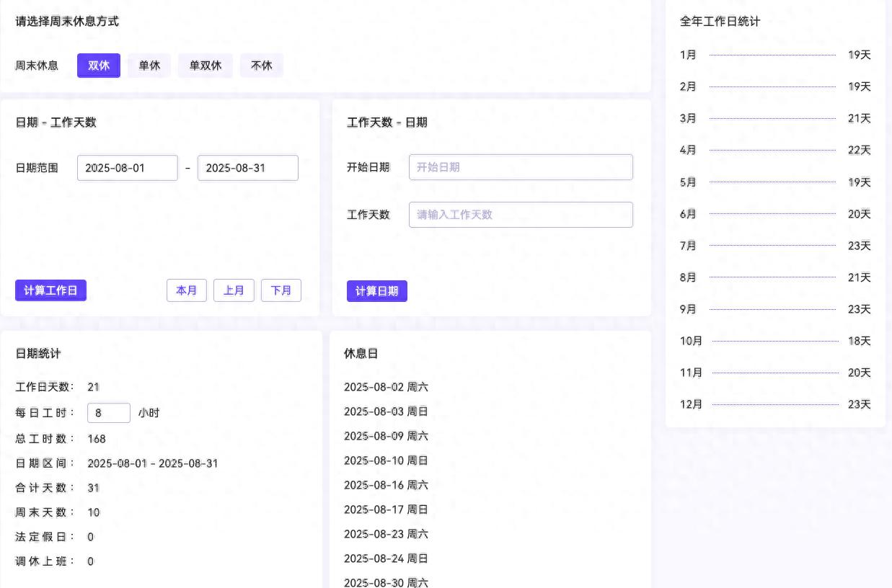Image resolution: width=892 pixels, height=588 pixels.
Task: Click the 本月 button
Action: click(187, 290)
